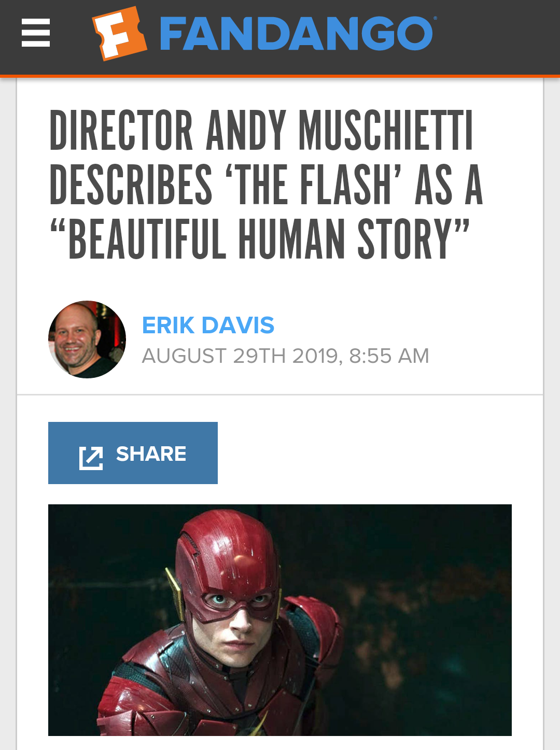This screenshot has height=750, width=560.
Task: Click the word MUSCHIETTI in the headline
Action: click(386, 130)
